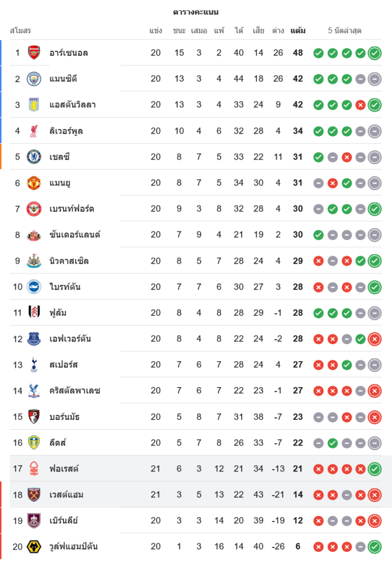This screenshot has height=566, width=392.
Task: Click the Manchester United club crest
Action: pos(34,183)
